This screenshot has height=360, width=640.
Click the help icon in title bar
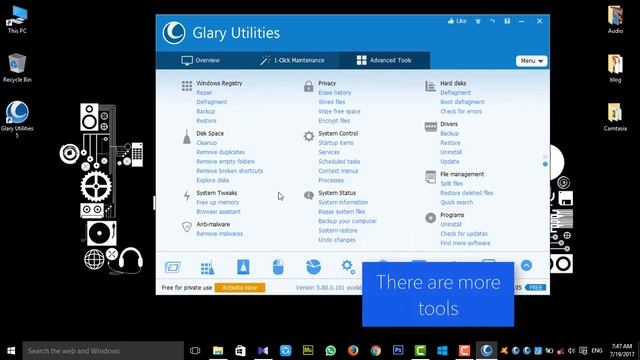coord(507,21)
